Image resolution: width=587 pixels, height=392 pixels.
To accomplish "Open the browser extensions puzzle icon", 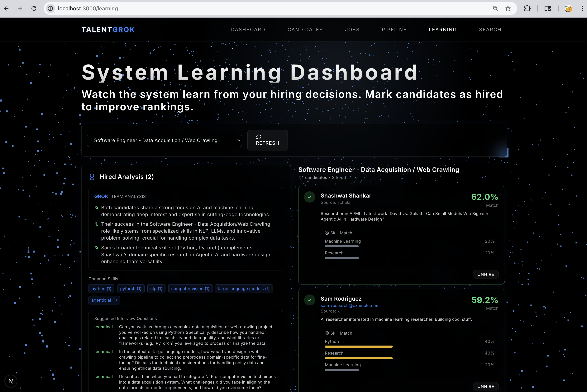I will pyautogui.click(x=527, y=8).
